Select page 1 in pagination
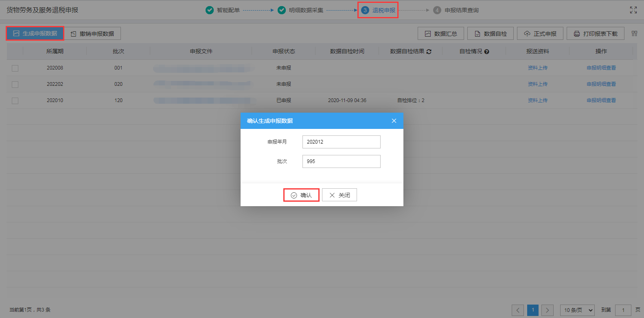644x318 pixels. click(533, 310)
